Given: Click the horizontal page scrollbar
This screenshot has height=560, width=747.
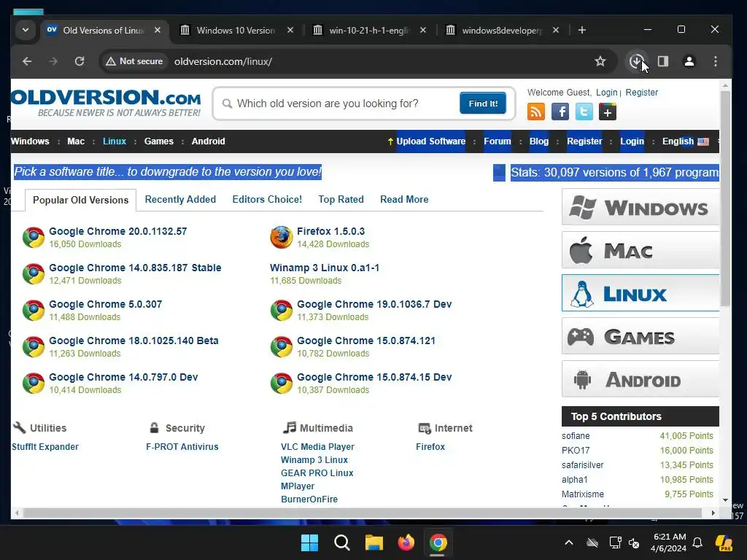Looking at the screenshot, I should [362, 513].
